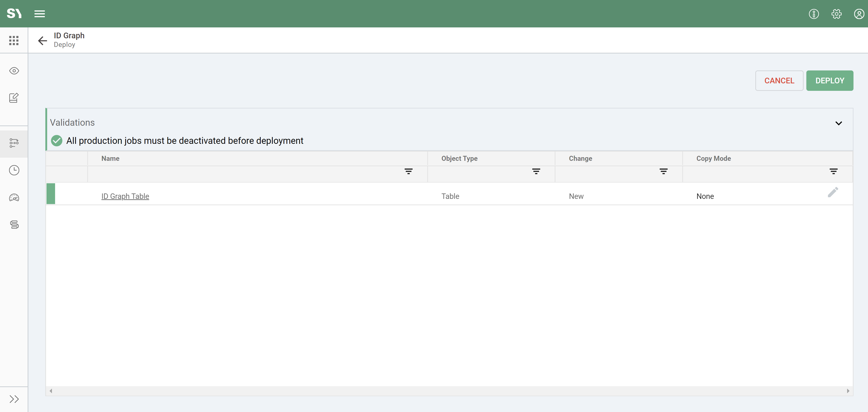Open the user account profile icon
This screenshot has height=412, width=868.
[x=858, y=14]
